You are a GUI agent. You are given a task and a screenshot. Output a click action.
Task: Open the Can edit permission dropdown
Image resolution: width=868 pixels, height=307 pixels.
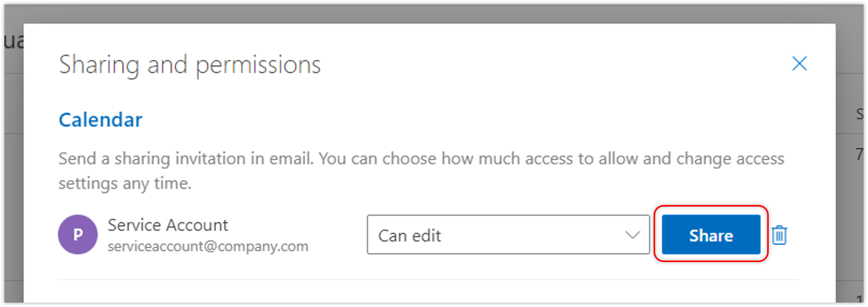point(508,235)
